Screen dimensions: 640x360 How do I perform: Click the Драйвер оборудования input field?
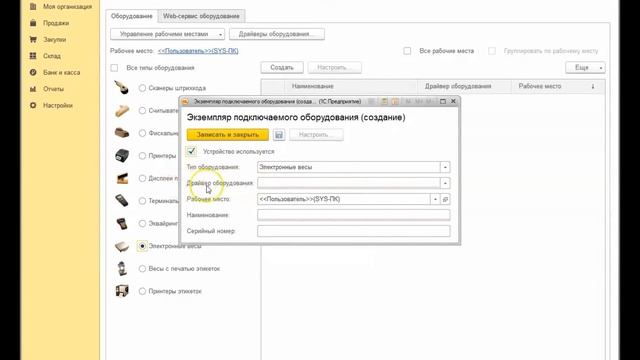(349, 183)
